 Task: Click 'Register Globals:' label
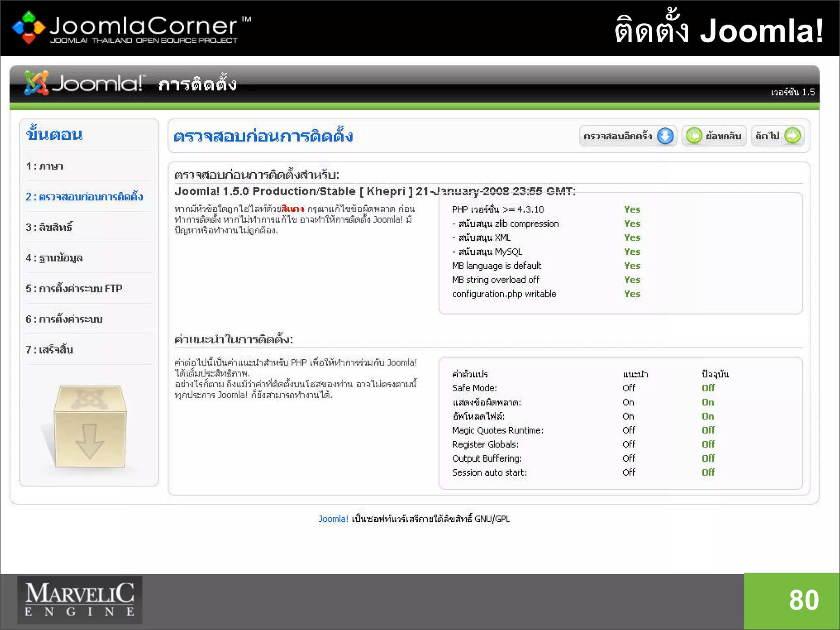[485, 445]
